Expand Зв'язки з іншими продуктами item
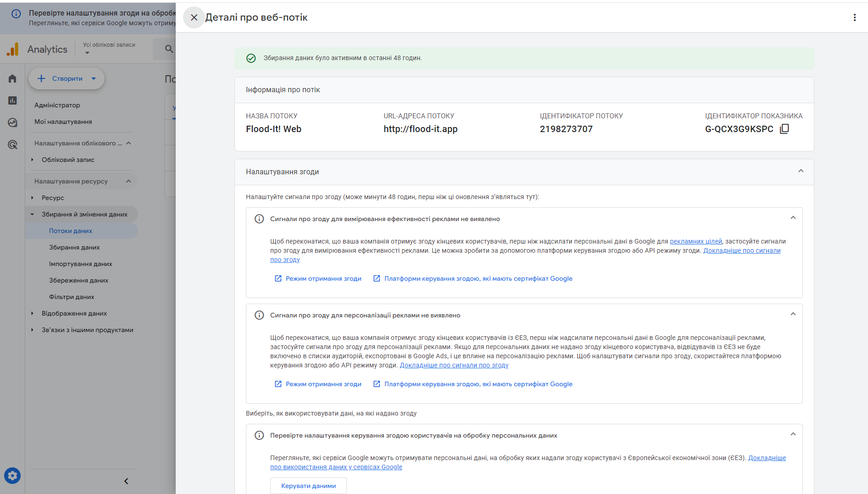Viewport: 868px width, 494px height. [x=32, y=330]
